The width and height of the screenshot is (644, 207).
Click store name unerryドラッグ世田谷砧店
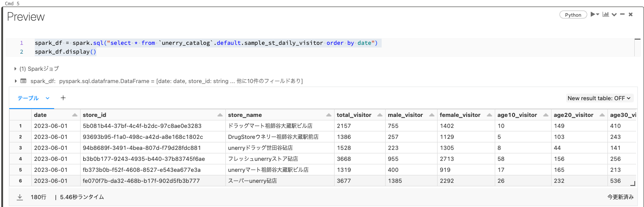pos(260,148)
